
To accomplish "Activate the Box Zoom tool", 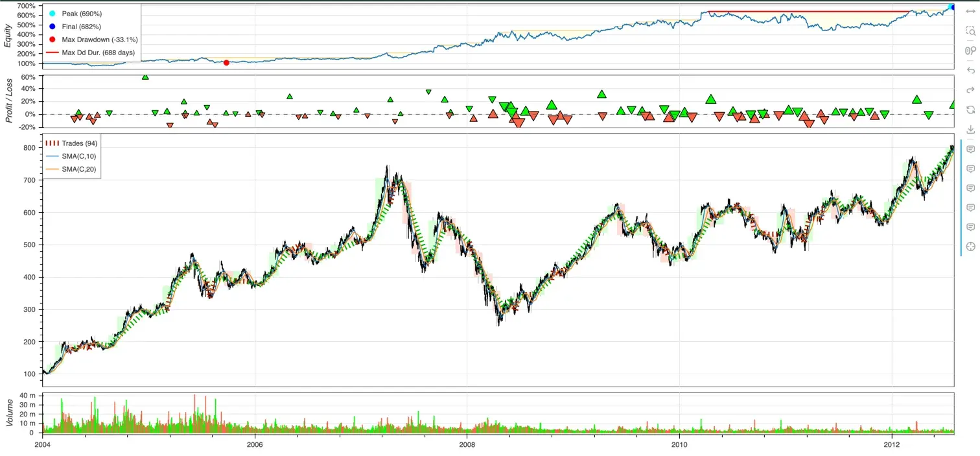I will click(x=970, y=31).
